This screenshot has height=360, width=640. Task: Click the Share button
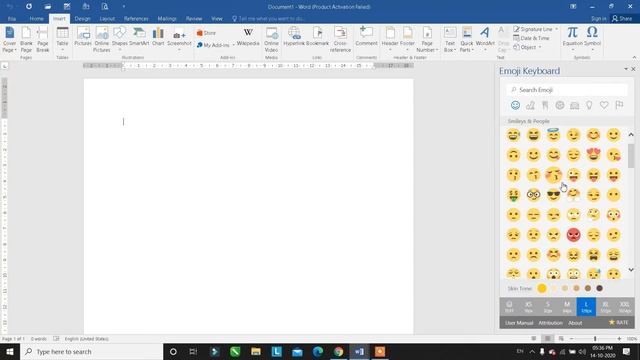pos(622,19)
